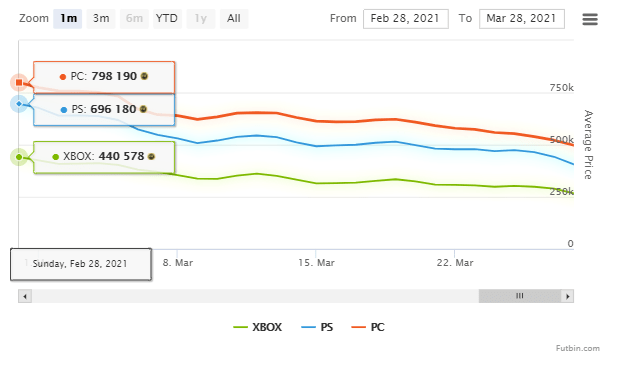The height and width of the screenshot is (366, 618).
Task: Click the Sunday, Feb 28, 2021 date label
Action: click(81, 264)
